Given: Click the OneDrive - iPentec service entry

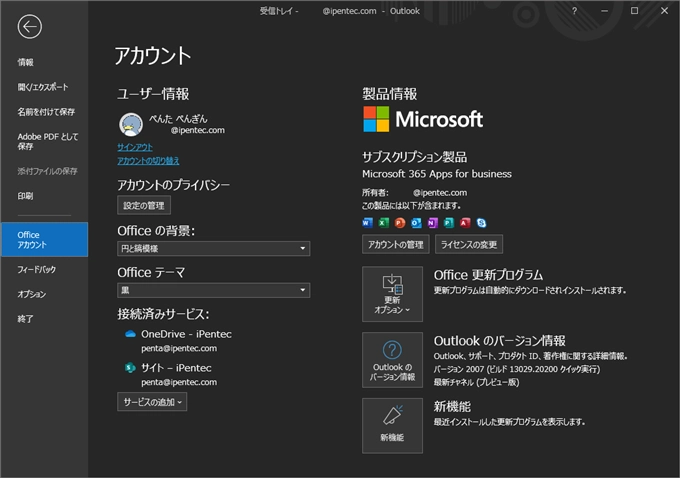Looking at the screenshot, I should click(x=178, y=340).
